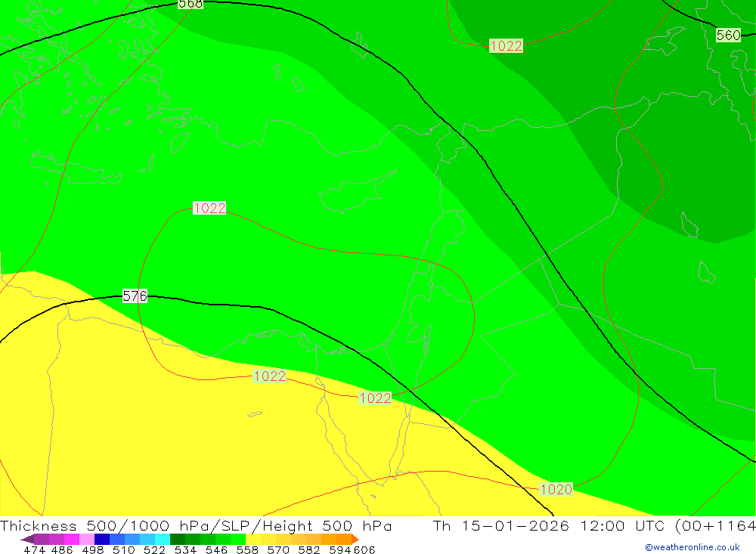Click the legend value 546
Image resolution: width=756 pixels, height=554 pixels.
(x=216, y=549)
